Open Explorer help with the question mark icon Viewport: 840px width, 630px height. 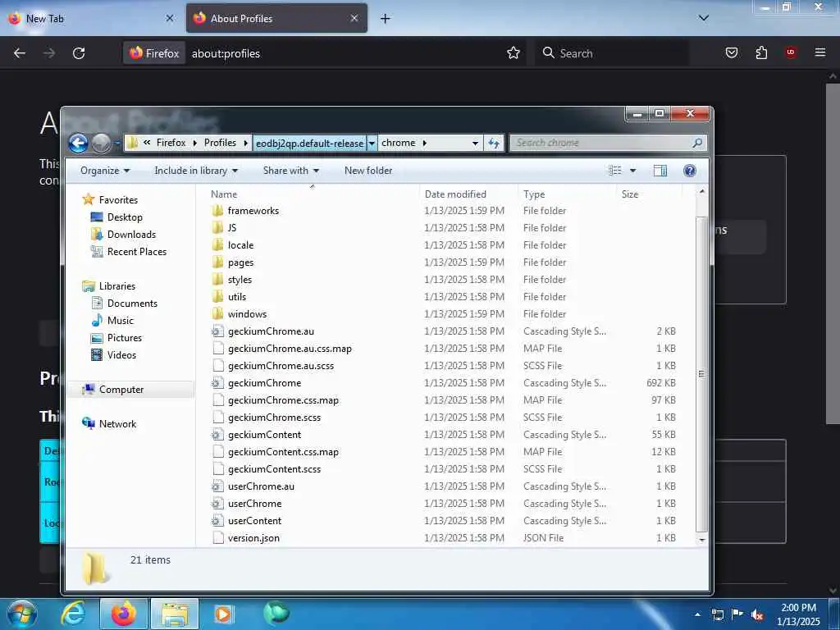(689, 171)
